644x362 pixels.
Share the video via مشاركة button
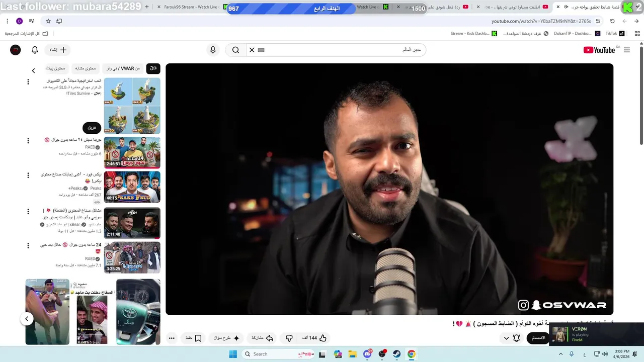coord(263,338)
